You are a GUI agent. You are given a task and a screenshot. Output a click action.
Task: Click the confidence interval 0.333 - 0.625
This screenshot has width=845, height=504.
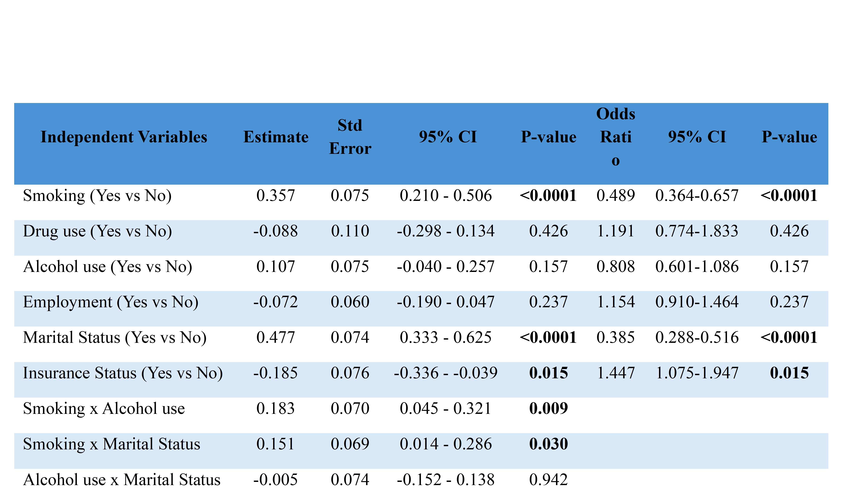(445, 338)
